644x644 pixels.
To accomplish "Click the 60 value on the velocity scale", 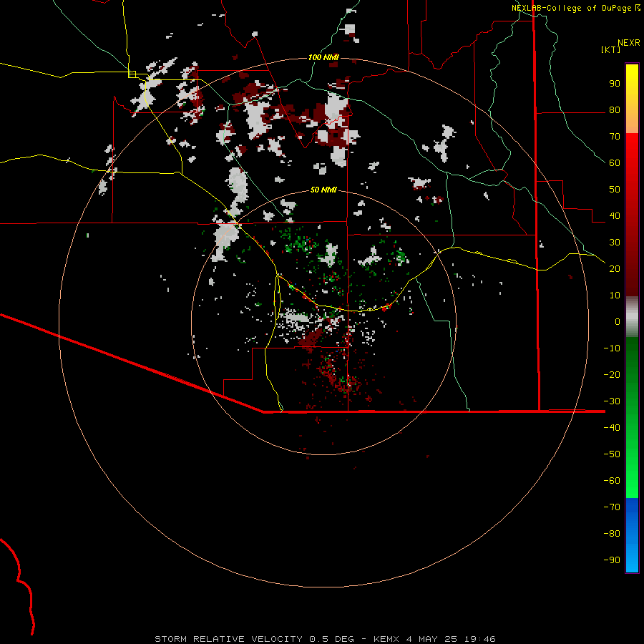I will [x=615, y=163].
